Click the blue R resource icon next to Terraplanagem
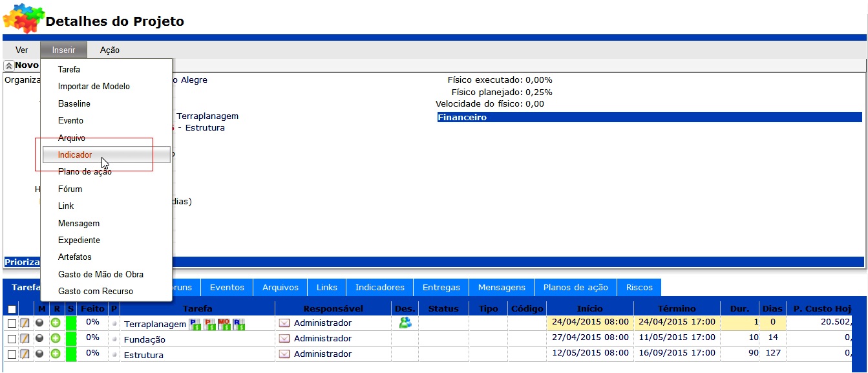This screenshot has height=373, width=868. click(239, 324)
